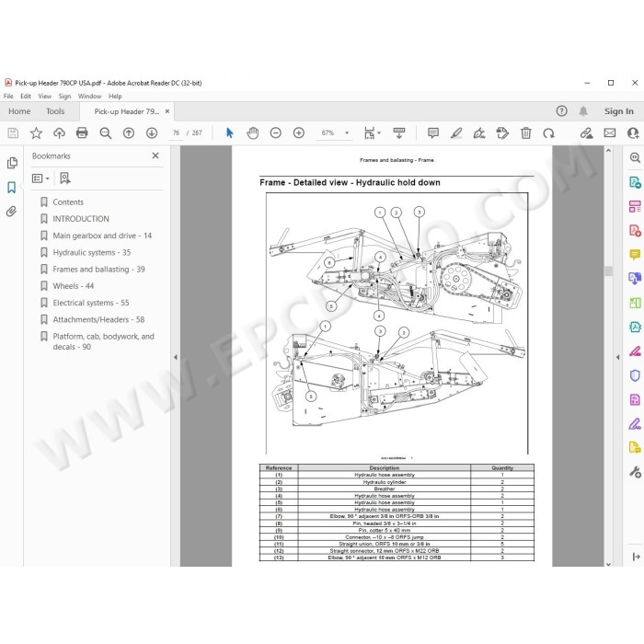This screenshot has height=644, width=644.
Task: Close the Pick-up Header document tab
Action: pyautogui.click(x=167, y=111)
